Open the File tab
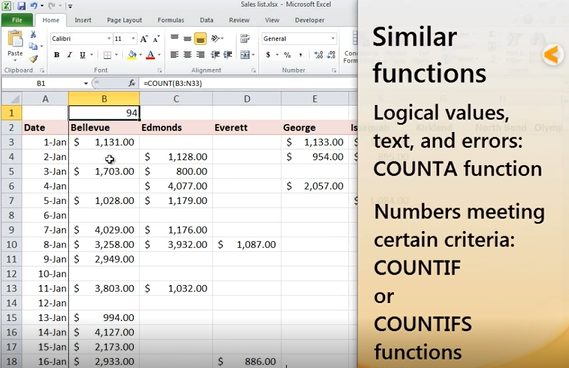This screenshot has height=368, width=569. tap(17, 20)
